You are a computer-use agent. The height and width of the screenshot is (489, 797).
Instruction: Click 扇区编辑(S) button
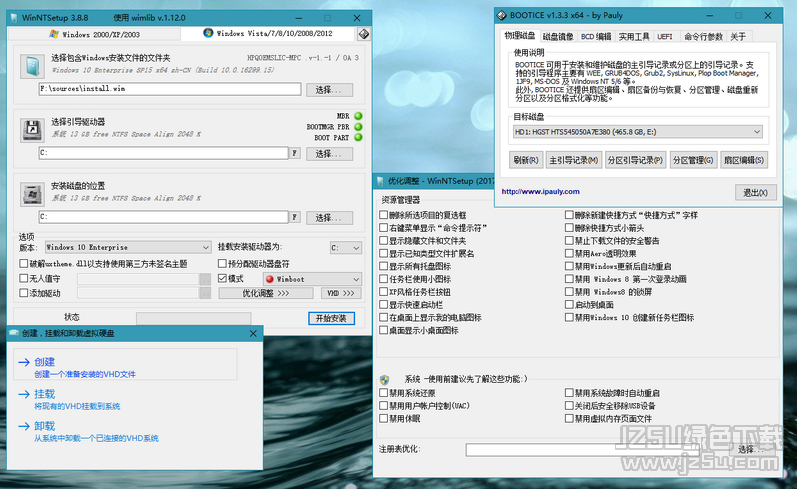tap(744, 160)
